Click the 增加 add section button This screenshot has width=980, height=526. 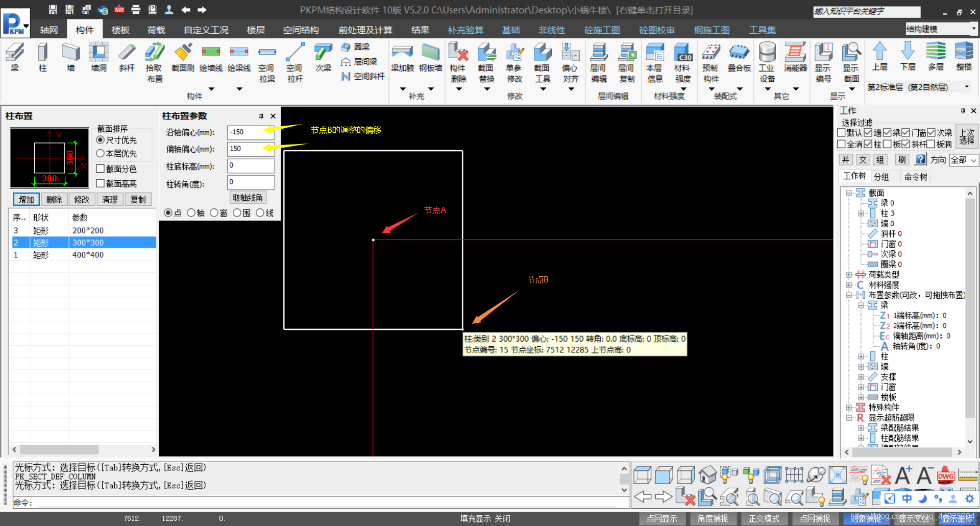[26, 199]
